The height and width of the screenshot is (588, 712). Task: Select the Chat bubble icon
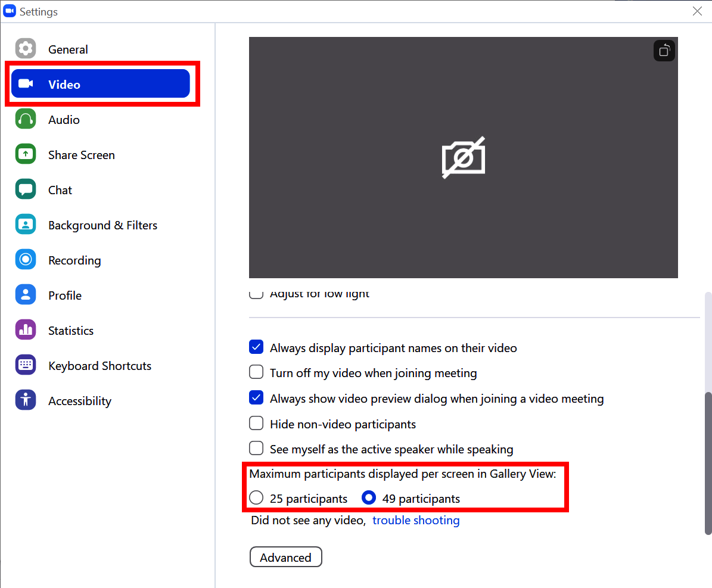pos(26,189)
